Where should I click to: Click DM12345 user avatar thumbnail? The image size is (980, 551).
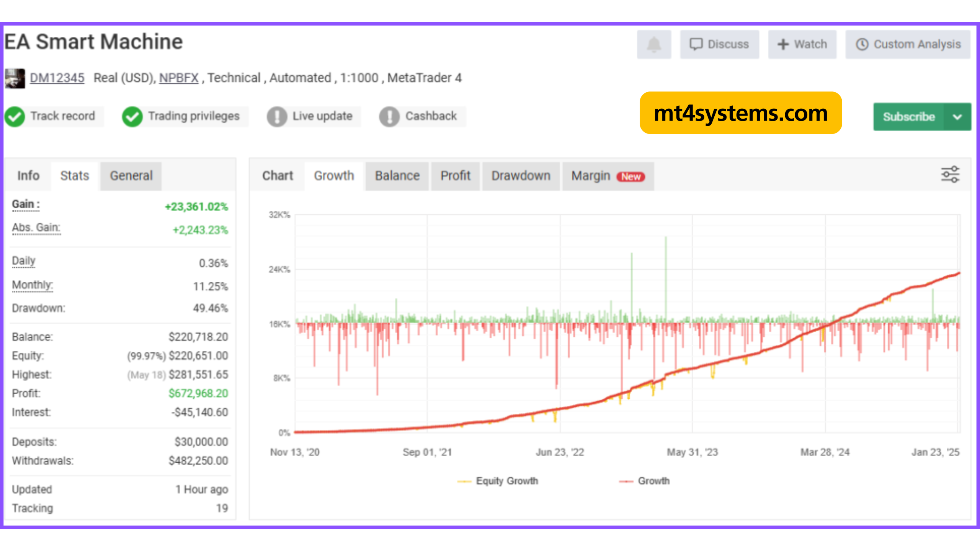click(x=15, y=78)
